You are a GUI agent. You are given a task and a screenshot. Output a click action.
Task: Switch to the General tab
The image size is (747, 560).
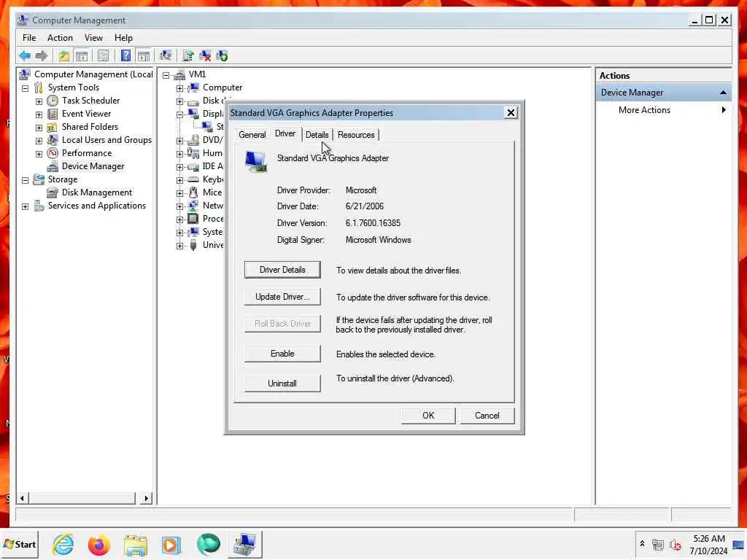click(252, 135)
